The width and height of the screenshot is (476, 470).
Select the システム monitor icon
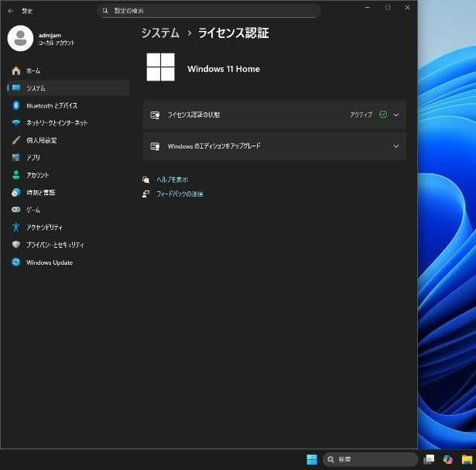coord(16,88)
